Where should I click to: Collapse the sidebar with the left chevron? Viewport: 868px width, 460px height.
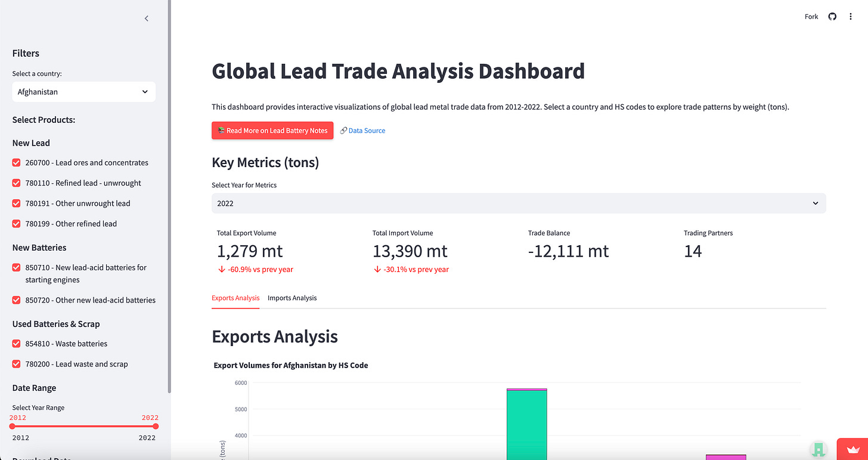[x=147, y=18]
